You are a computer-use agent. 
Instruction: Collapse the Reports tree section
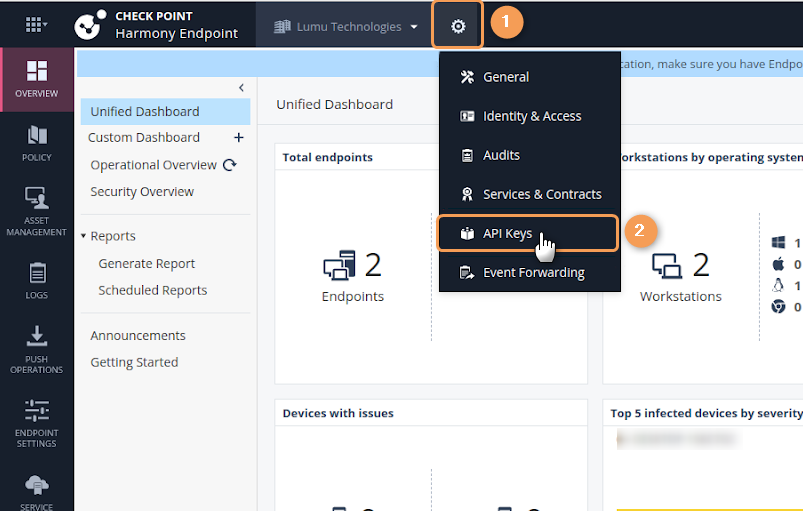coord(84,236)
